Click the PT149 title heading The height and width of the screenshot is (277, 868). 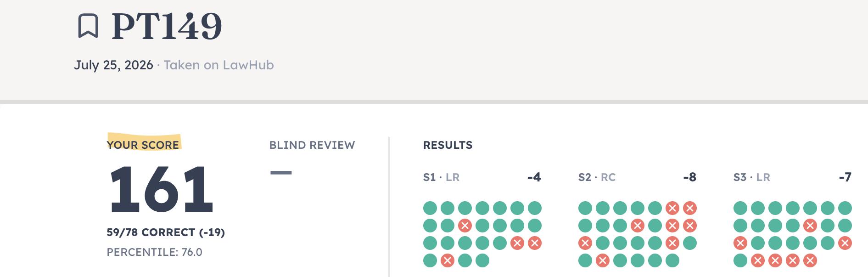(167, 26)
